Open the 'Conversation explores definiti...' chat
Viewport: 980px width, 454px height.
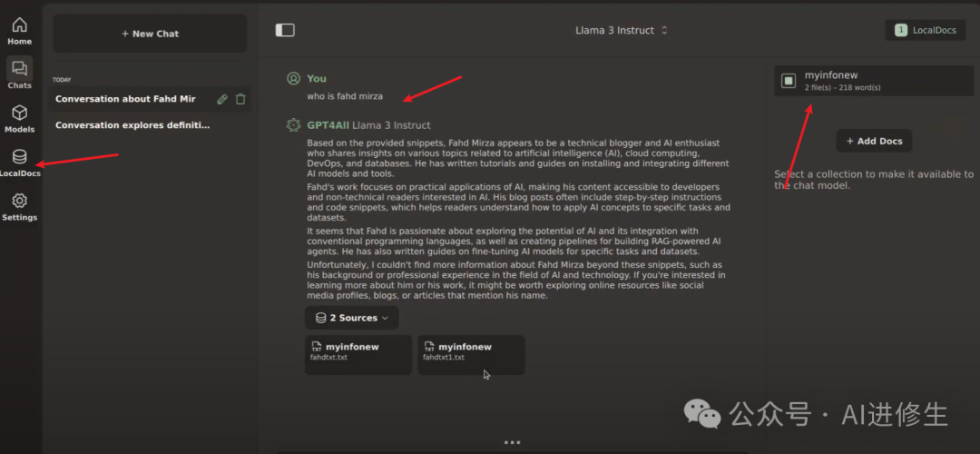coord(132,125)
